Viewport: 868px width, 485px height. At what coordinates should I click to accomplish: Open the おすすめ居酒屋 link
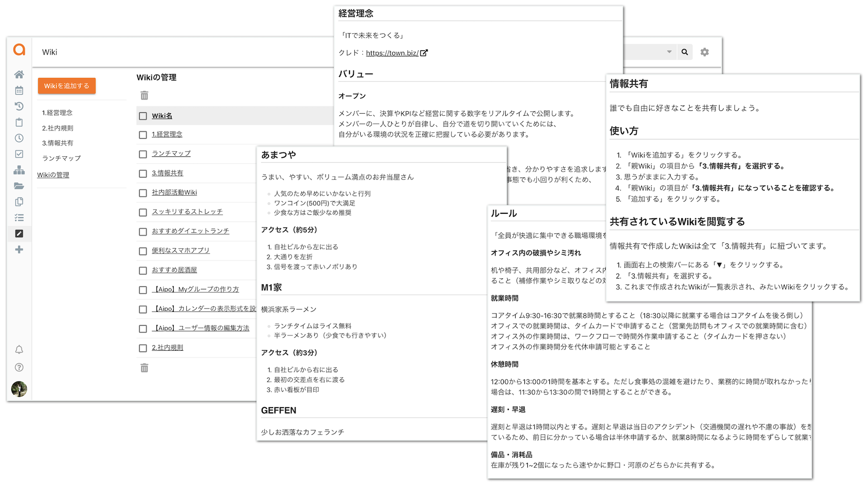[x=174, y=270]
